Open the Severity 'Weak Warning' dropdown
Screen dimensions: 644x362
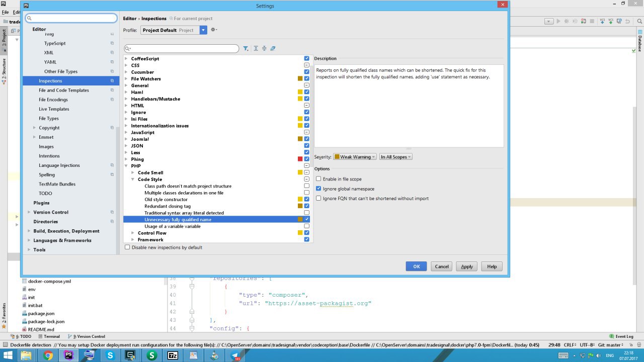pos(355,157)
